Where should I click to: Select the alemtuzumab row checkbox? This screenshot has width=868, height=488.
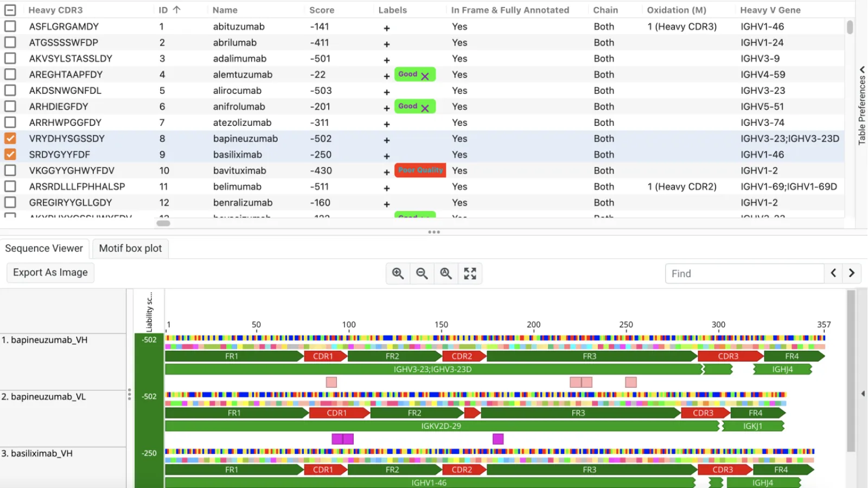tap(10, 74)
